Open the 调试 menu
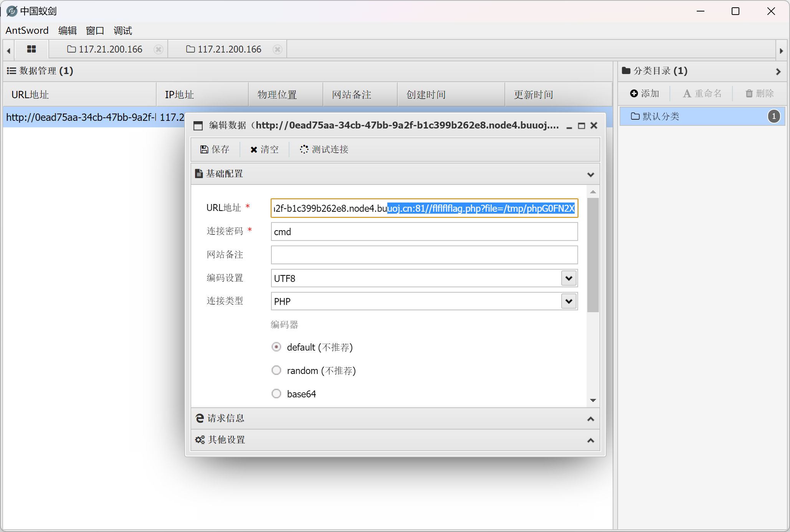Viewport: 790px width, 532px height. [x=122, y=30]
